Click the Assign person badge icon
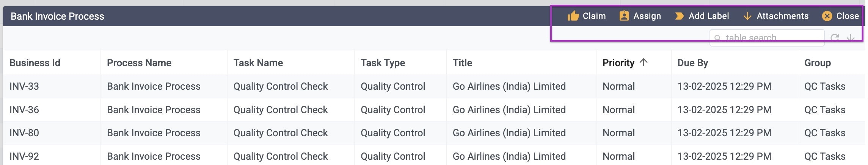The height and width of the screenshot is (165, 868). [624, 16]
